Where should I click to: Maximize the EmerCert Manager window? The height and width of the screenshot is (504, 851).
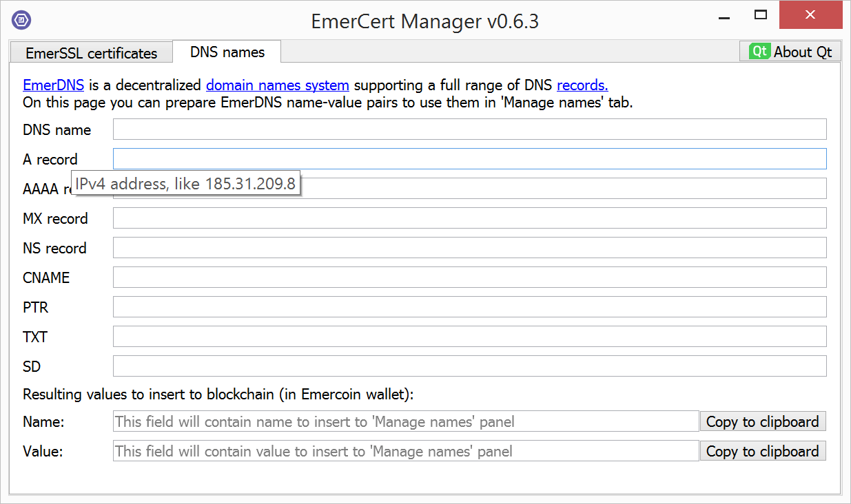[x=761, y=14]
